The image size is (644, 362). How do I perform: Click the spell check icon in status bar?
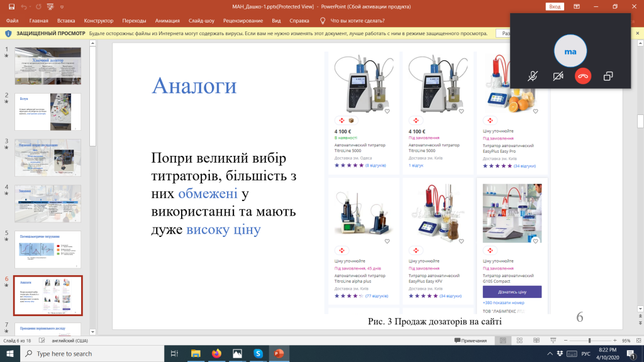pos(42,341)
